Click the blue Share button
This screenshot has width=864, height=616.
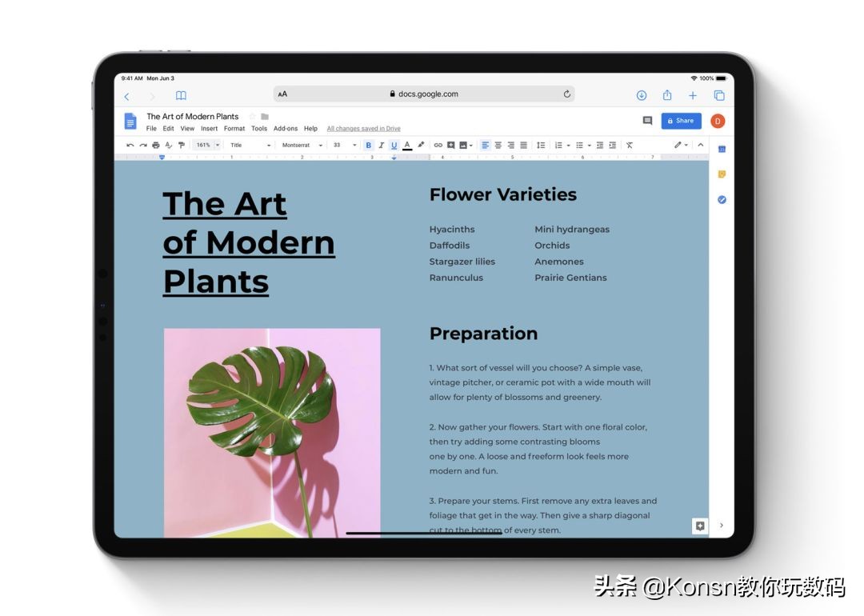tap(681, 121)
